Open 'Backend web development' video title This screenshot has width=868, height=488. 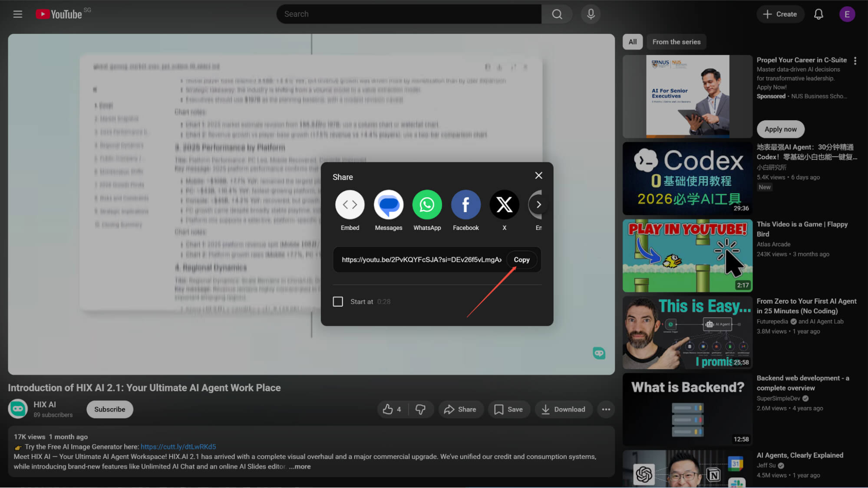click(803, 383)
